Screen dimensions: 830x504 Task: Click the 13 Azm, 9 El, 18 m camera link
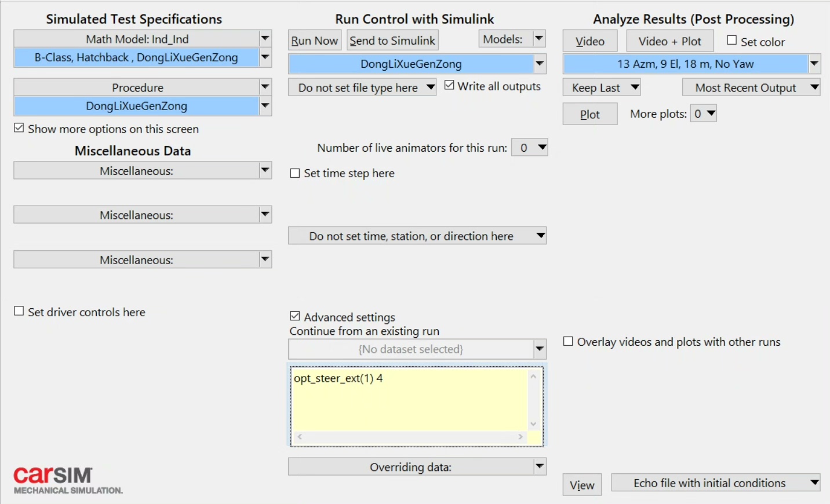[686, 64]
